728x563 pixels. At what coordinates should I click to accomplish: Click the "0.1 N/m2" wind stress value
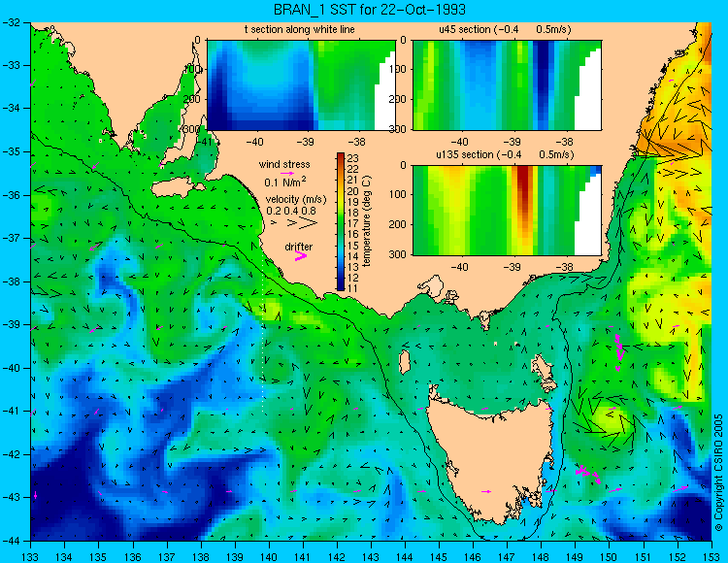click(x=285, y=182)
